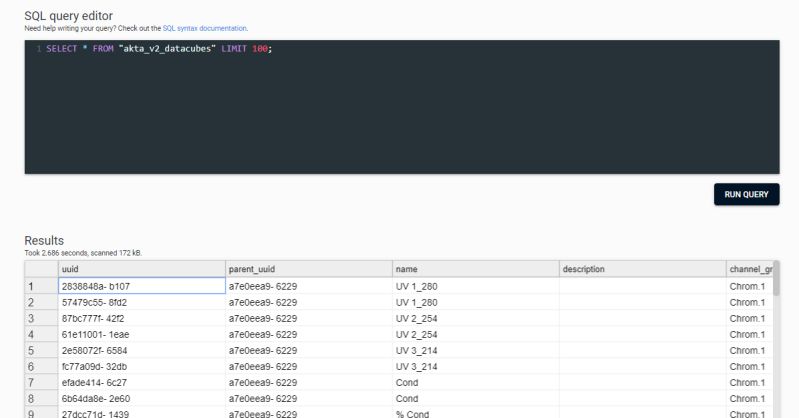The width and height of the screenshot is (799, 418).
Task: Select cell efade414- 6c27
Action: (142, 382)
